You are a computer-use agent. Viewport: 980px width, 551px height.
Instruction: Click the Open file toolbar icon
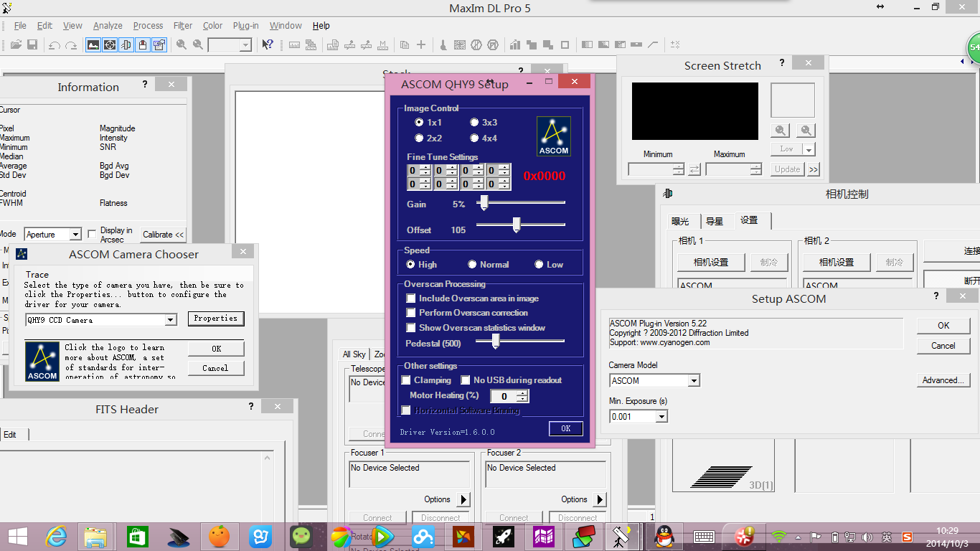point(16,44)
